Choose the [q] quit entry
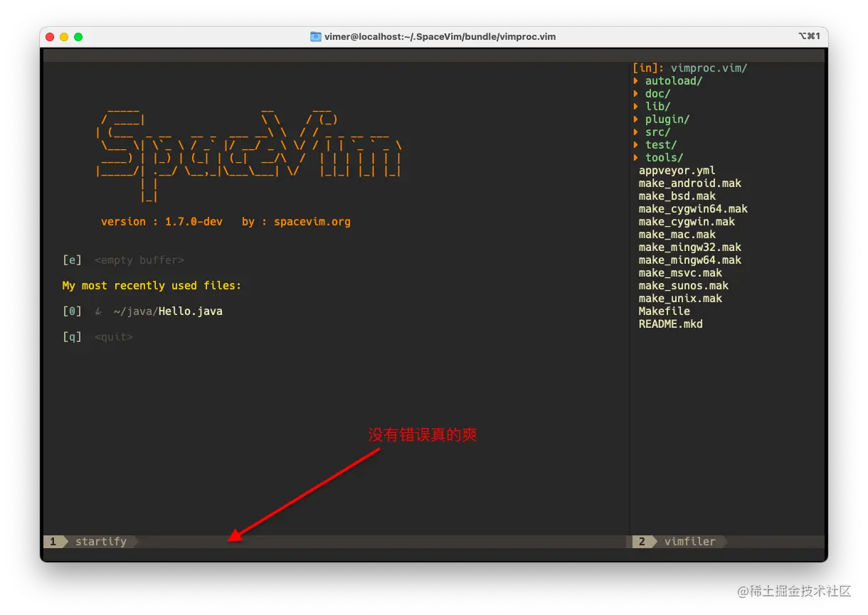The width and height of the screenshot is (868, 615). 97,337
